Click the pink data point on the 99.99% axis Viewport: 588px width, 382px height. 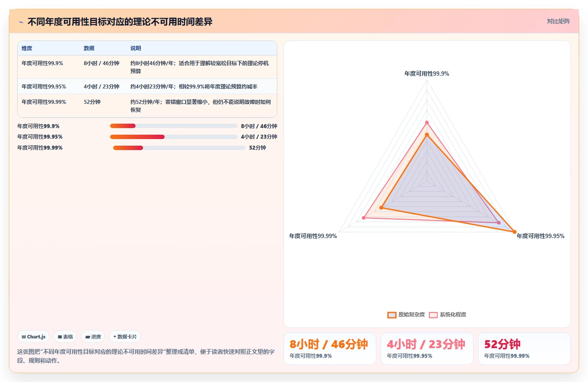[x=364, y=218]
